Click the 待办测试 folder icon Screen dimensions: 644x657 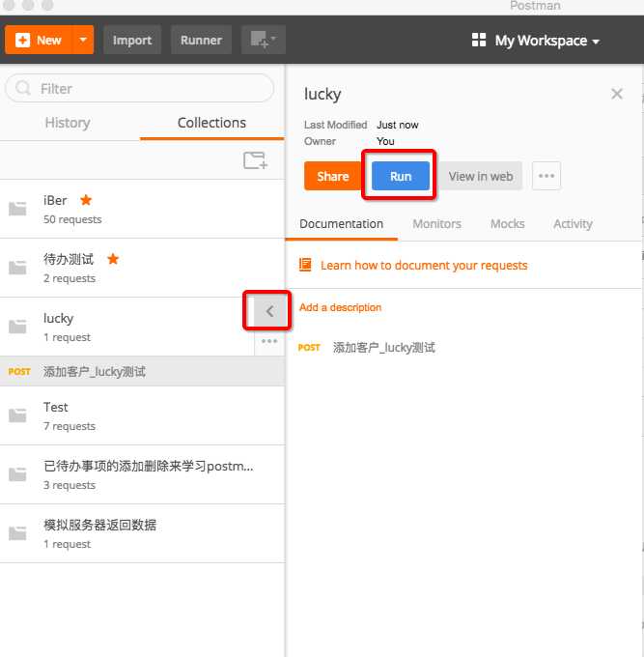tap(17, 268)
